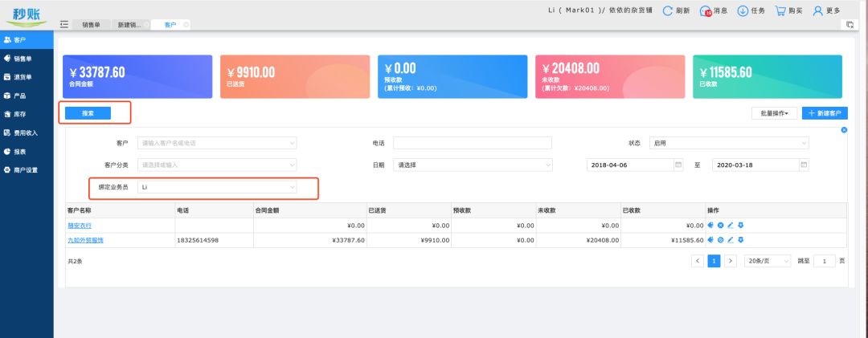Click the 合同金额 ¥33787.60 summary card
The image size is (868, 338).
[137, 76]
